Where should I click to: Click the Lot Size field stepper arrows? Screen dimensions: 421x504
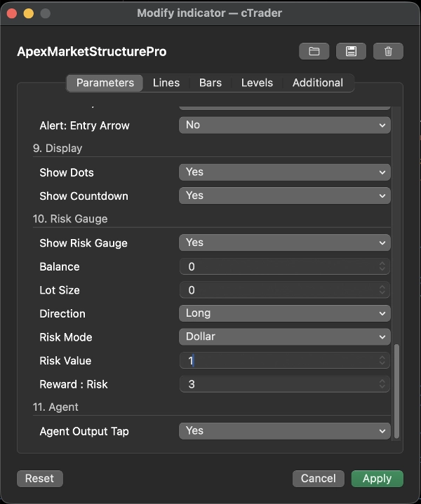point(382,290)
